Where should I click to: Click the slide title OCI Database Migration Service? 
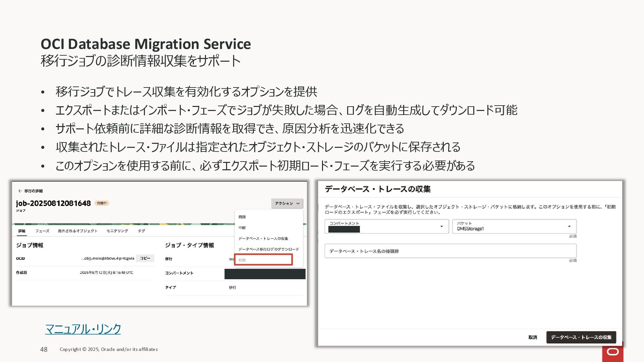point(146,44)
